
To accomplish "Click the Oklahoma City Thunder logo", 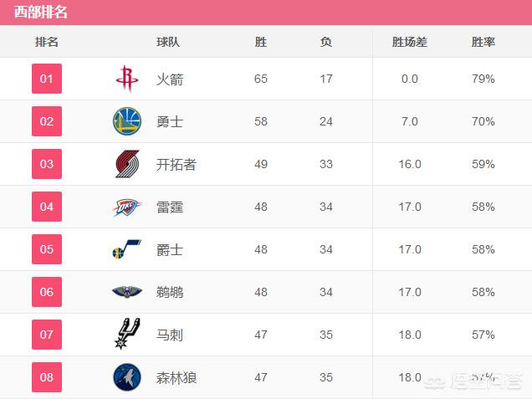I will (127, 207).
